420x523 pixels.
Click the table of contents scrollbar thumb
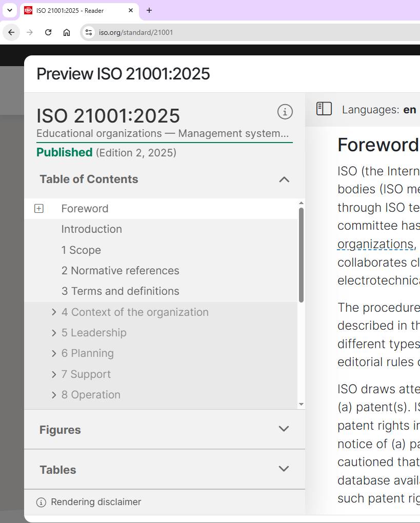pyautogui.click(x=301, y=255)
